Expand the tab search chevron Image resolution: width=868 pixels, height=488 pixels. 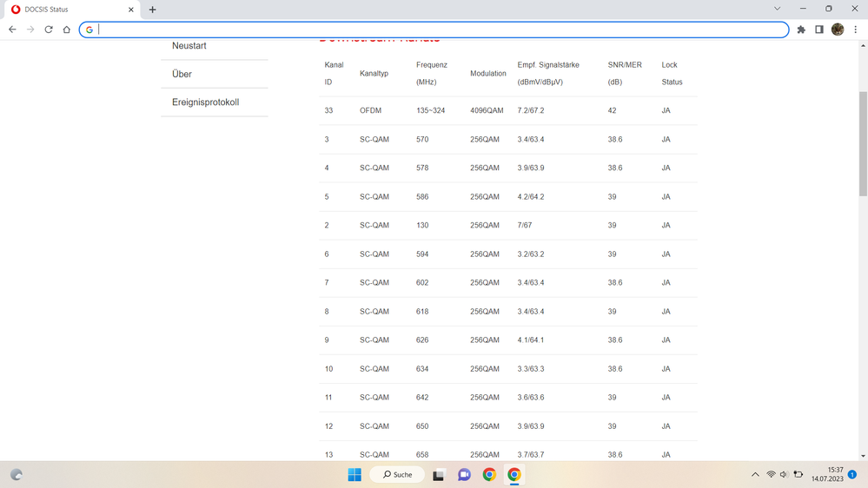(x=778, y=9)
